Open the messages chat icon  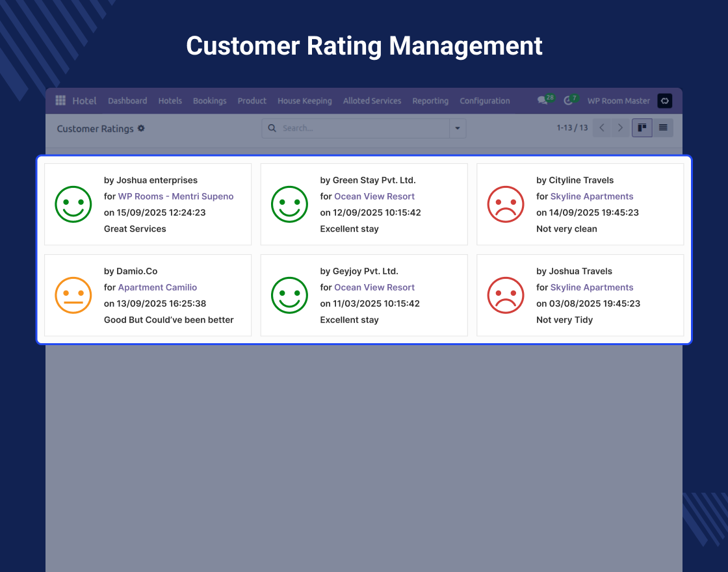(x=542, y=101)
